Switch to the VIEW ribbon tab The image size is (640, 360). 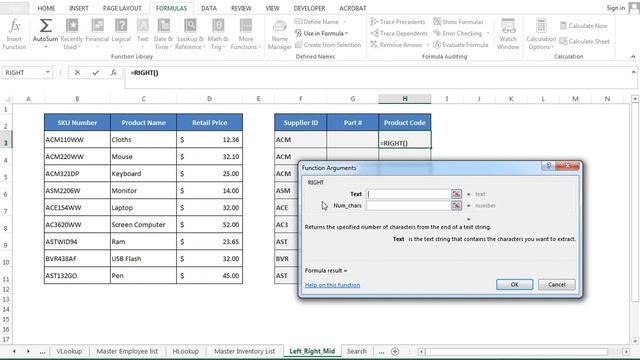273,8
